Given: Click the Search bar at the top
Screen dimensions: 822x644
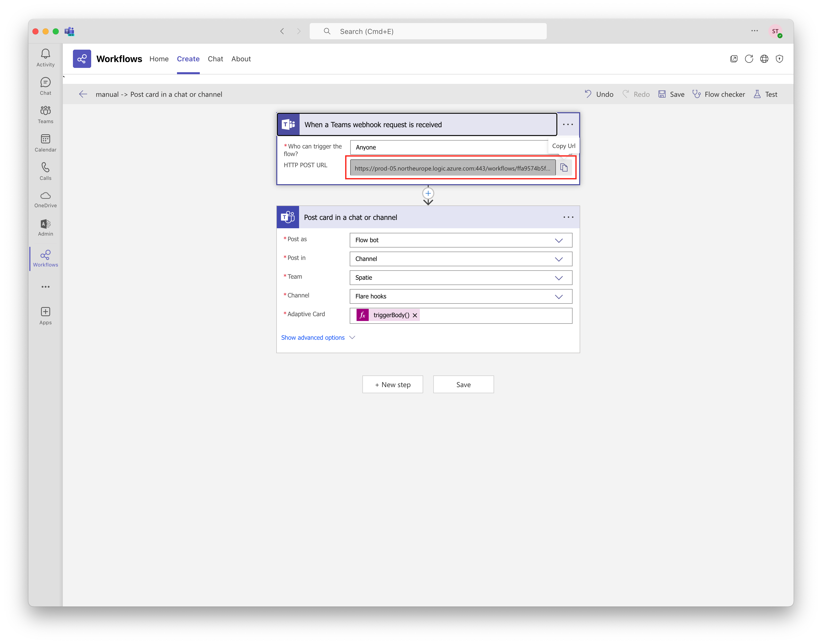Looking at the screenshot, I should (428, 31).
